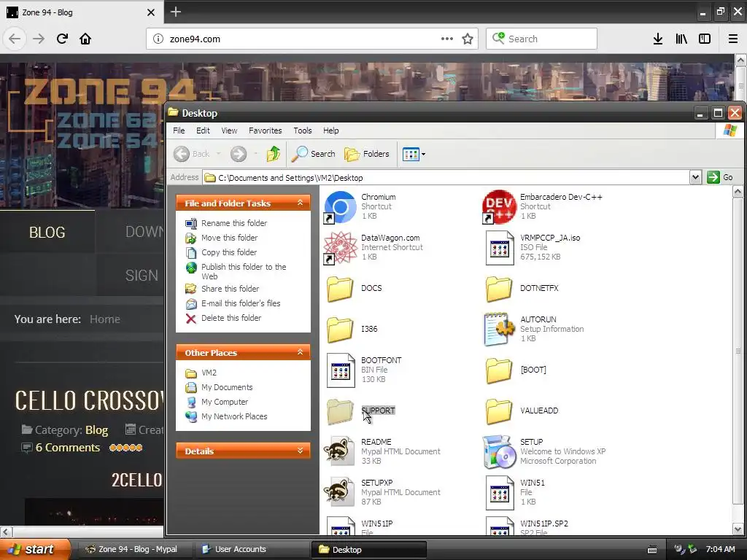This screenshot has height=560, width=747.
Task: Select the I386 folder icon
Action: coord(340,330)
